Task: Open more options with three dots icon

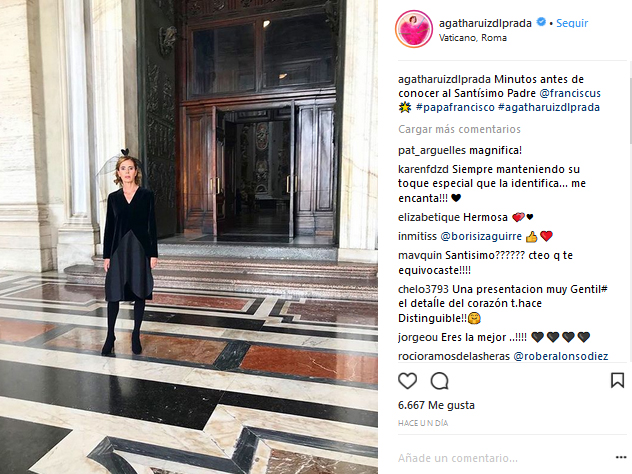Action: pyautogui.click(x=621, y=457)
